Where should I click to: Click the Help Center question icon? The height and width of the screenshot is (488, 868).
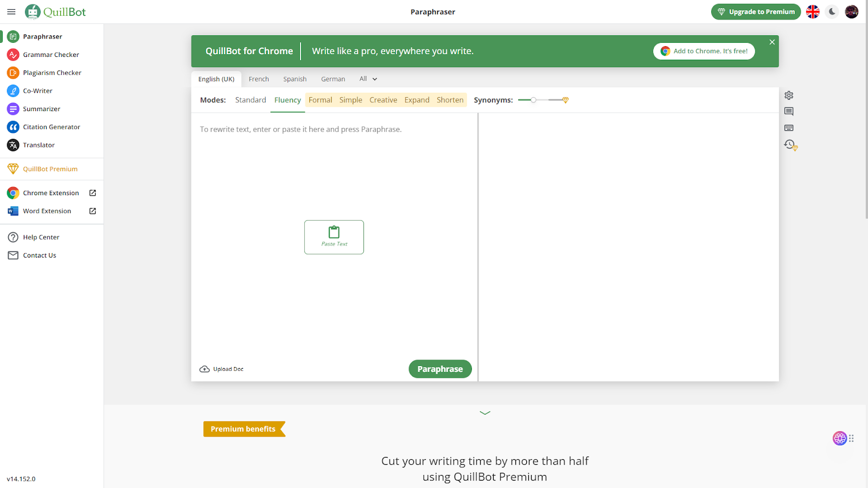click(x=13, y=237)
